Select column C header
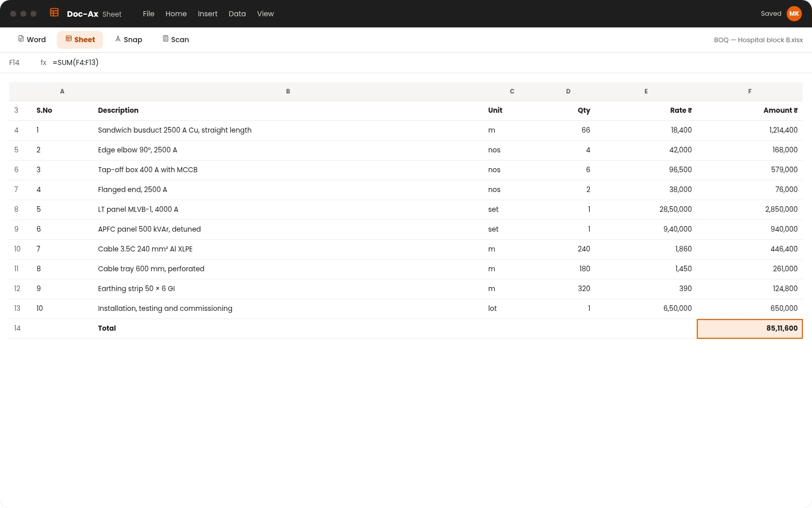 [512, 91]
